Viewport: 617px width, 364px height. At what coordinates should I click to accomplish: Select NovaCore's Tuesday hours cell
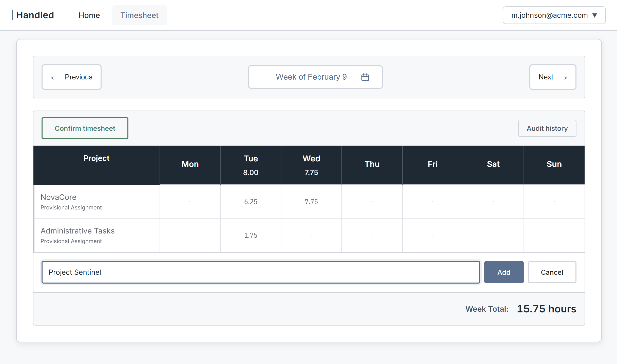point(250,202)
